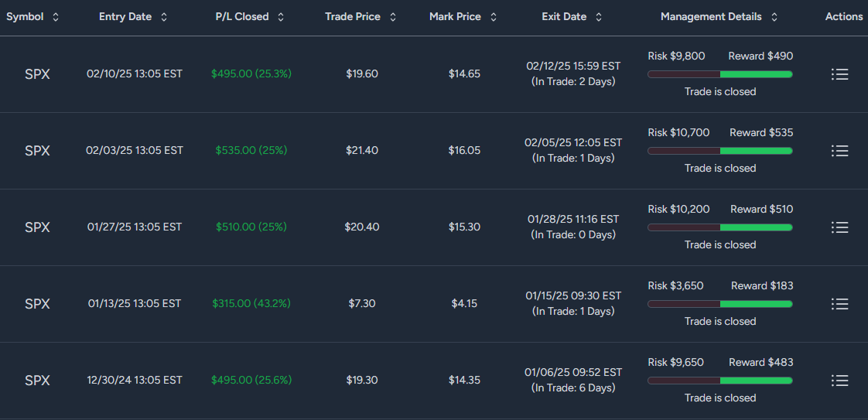
Task: Click the Actions column header
Action: 844,16
